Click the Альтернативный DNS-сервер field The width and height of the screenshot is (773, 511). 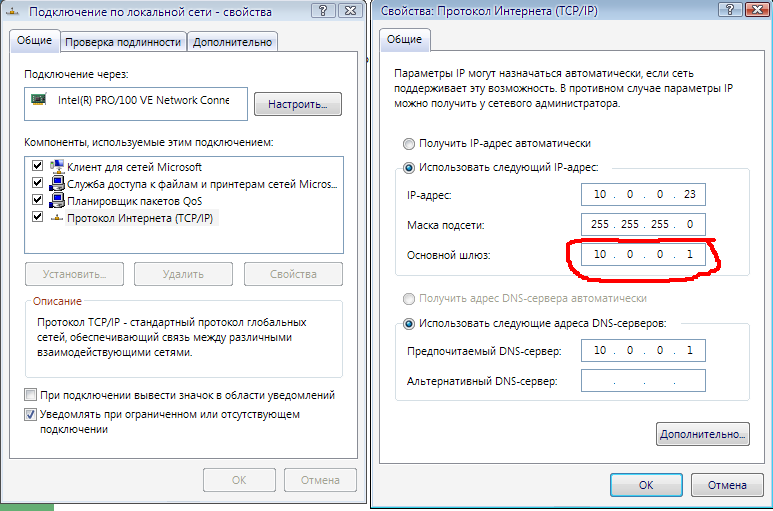click(643, 381)
